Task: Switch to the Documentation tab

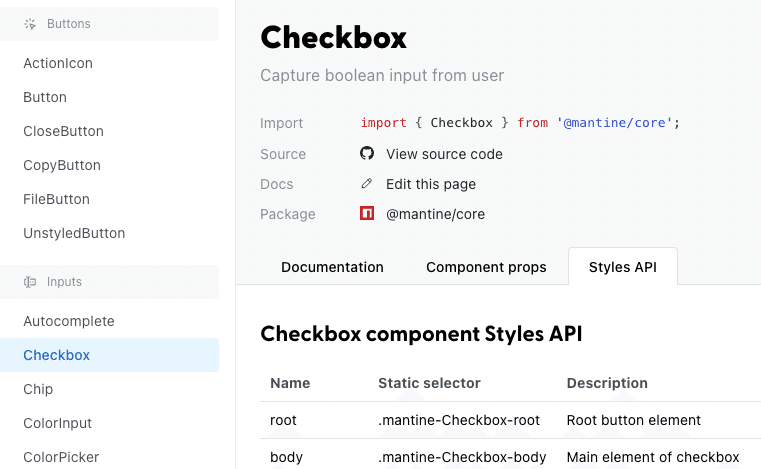Action: tap(332, 267)
